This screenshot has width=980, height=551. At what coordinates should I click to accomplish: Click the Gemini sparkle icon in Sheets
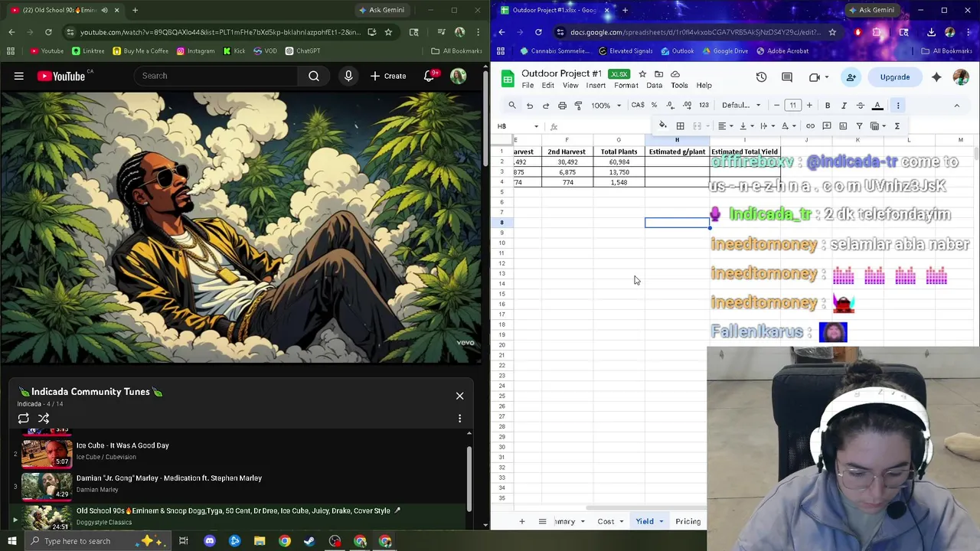pyautogui.click(x=936, y=77)
